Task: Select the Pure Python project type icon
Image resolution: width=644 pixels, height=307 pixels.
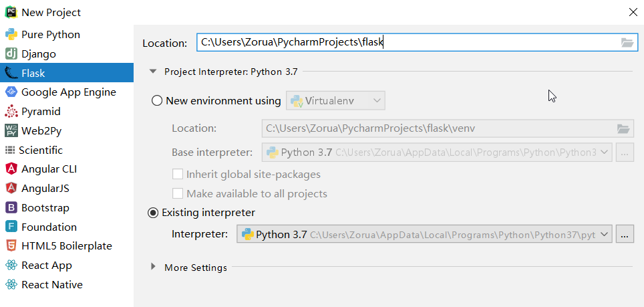Action: [11, 35]
